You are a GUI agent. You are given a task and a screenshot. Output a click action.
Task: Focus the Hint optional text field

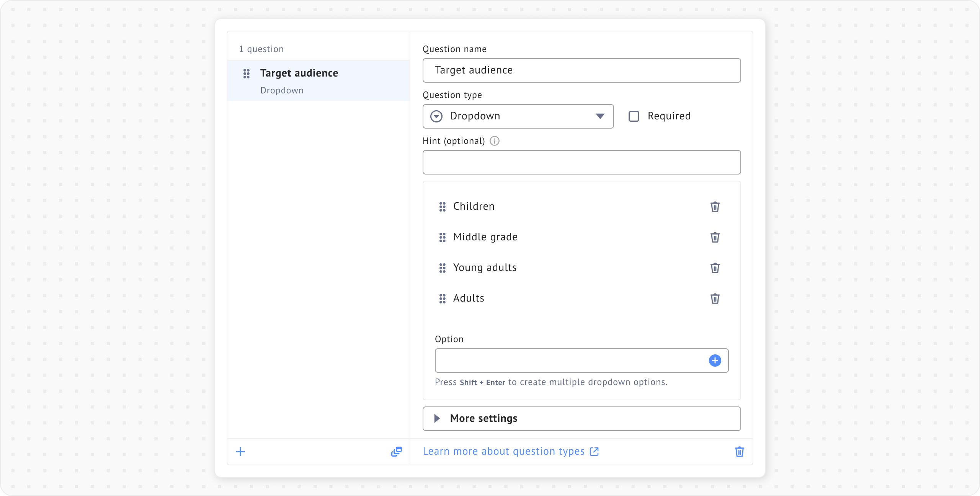pos(581,162)
